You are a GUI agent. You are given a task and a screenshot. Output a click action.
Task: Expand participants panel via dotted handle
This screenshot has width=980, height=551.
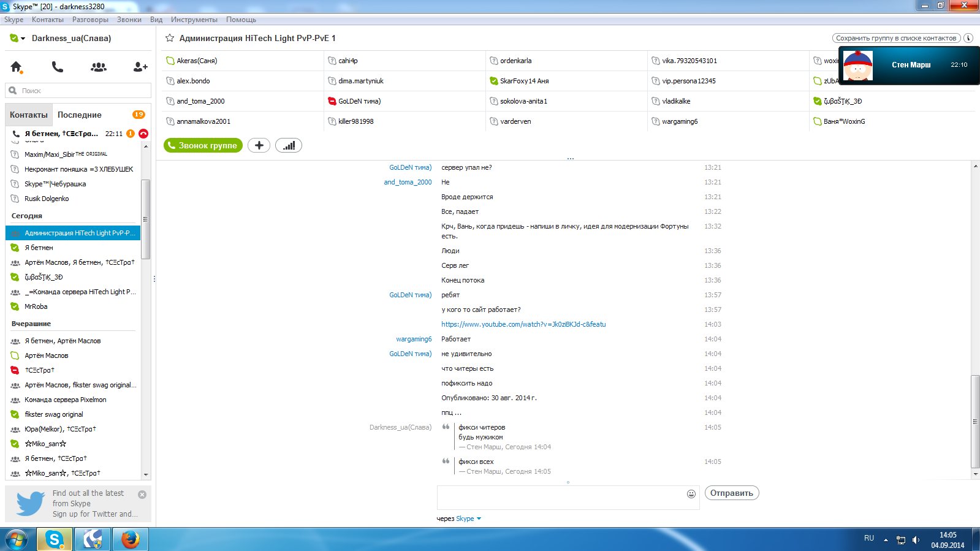[570, 158]
